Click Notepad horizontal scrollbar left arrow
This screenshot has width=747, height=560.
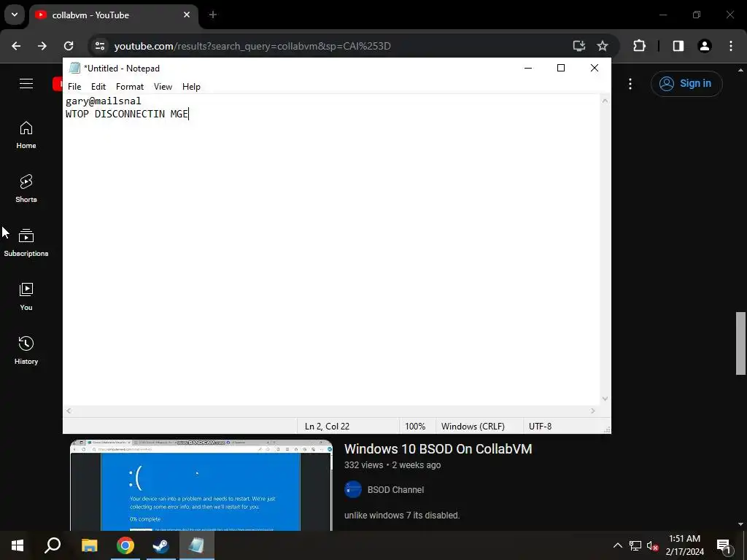point(69,411)
